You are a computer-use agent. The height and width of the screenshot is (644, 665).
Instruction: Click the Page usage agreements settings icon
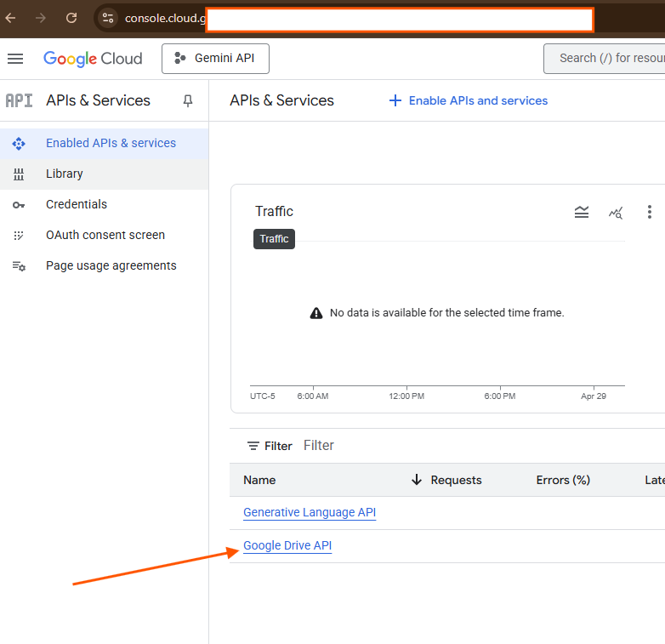[19, 266]
